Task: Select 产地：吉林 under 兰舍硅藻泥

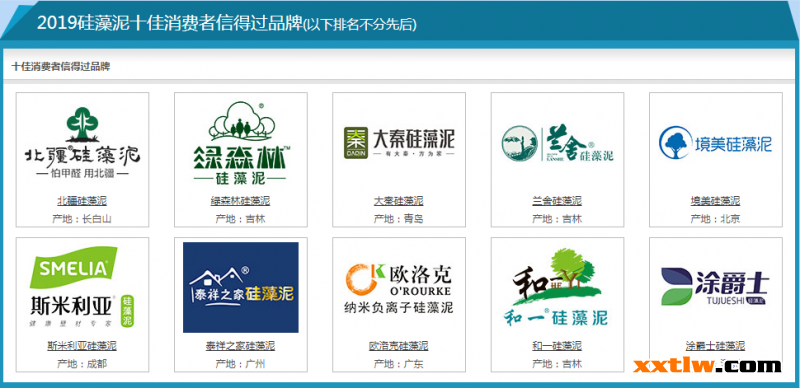Action: (x=557, y=219)
